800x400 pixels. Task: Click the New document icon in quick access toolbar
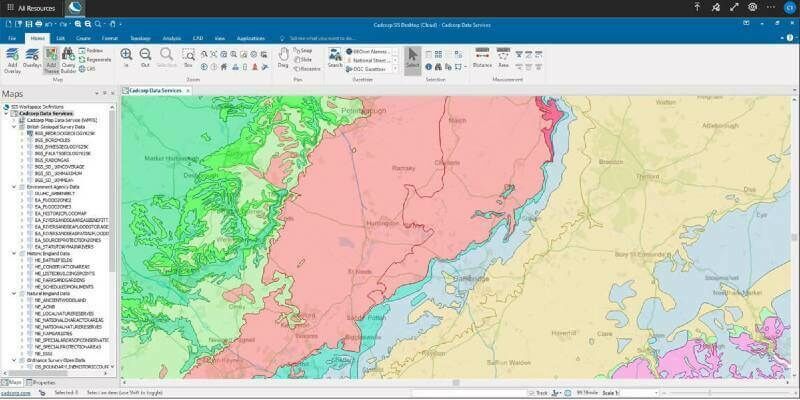[9, 24]
